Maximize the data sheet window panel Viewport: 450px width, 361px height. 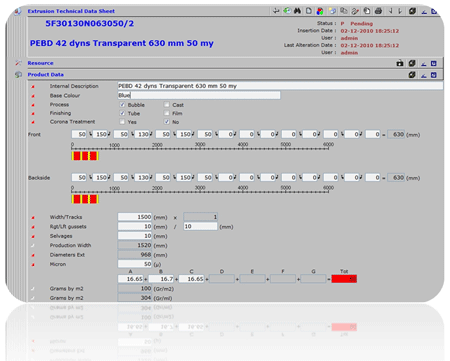[x=434, y=11]
